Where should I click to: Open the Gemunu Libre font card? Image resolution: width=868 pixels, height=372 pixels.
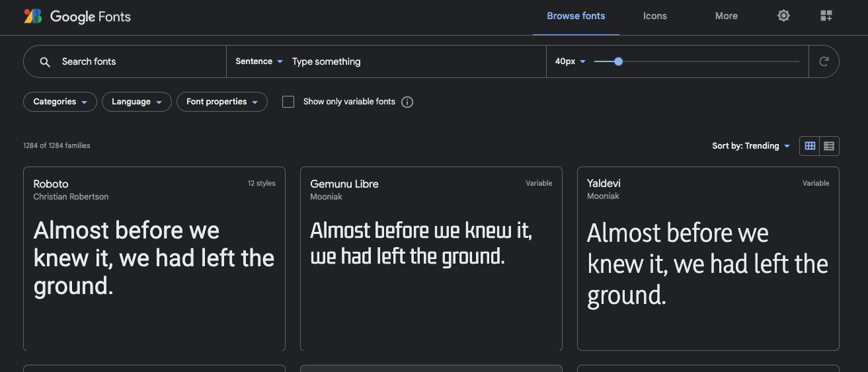click(x=431, y=259)
